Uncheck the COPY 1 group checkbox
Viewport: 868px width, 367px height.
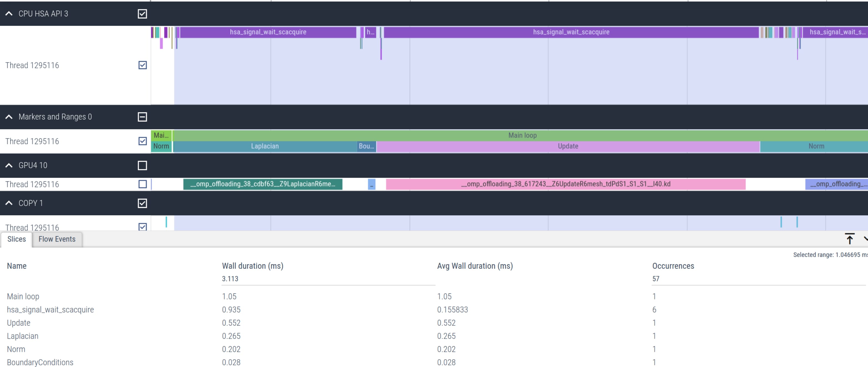pyautogui.click(x=142, y=203)
